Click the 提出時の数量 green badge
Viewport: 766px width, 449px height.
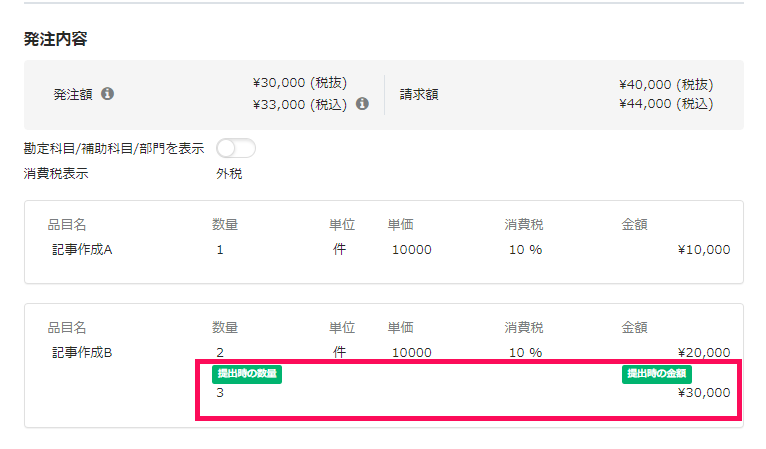point(247,374)
